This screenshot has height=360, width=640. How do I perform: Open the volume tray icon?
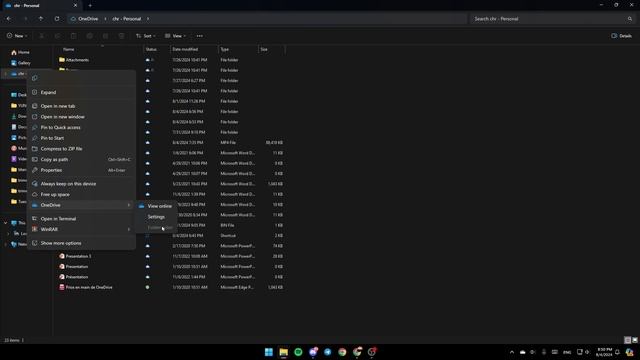point(587,352)
